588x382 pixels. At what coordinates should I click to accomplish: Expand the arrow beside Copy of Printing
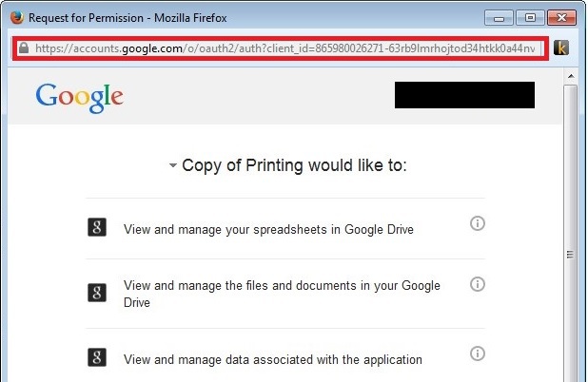(172, 166)
